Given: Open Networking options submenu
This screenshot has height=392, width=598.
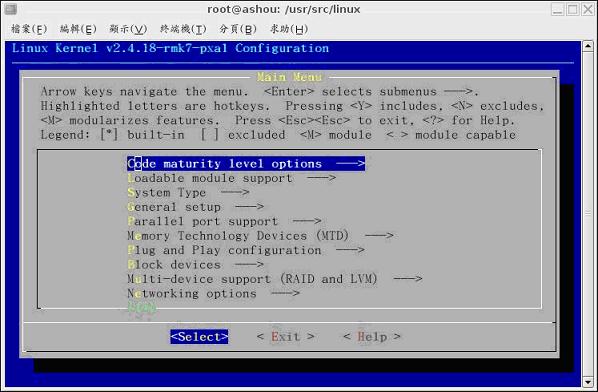Looking at the screenshot, I should click(213, 294).
